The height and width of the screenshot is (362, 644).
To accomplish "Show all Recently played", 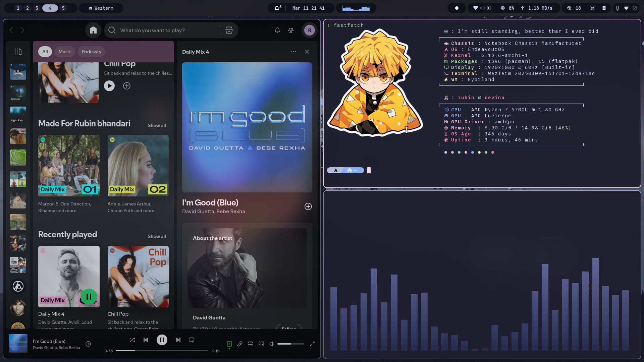I will pos(157,236).
